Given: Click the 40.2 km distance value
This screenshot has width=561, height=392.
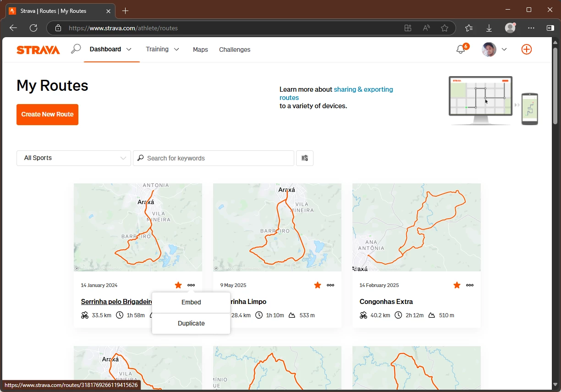Looking at the screenshot, I should [380, 315].
